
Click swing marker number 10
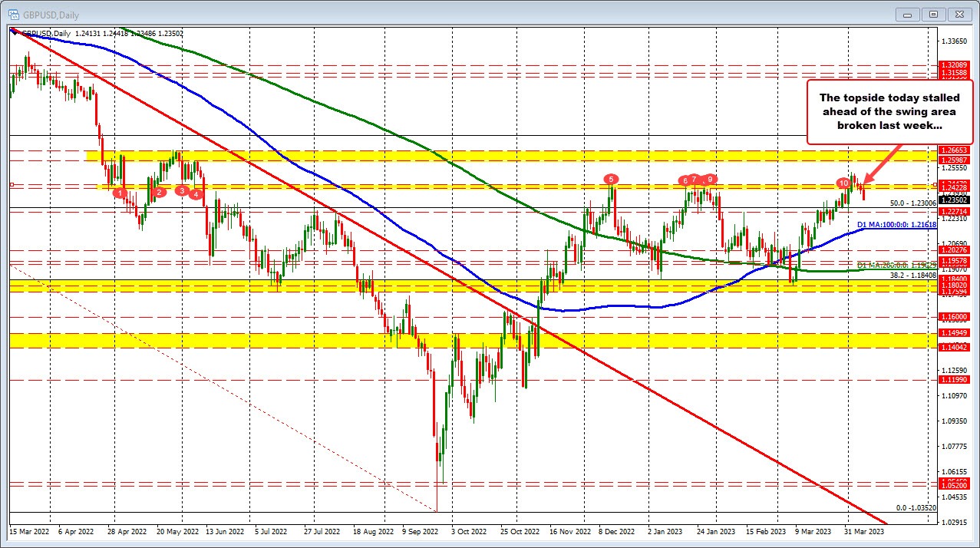tap(843, 183)
